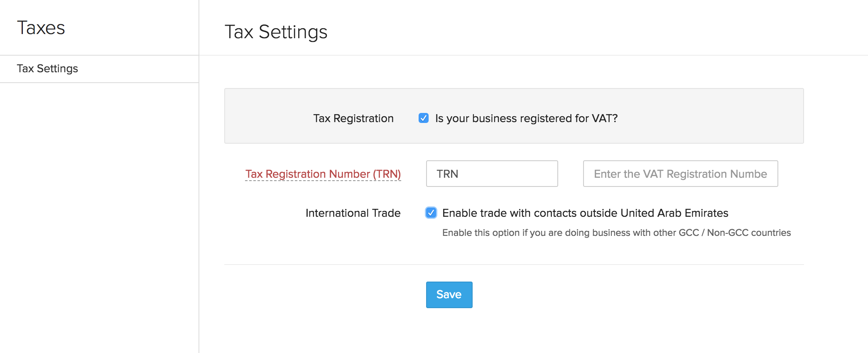Check the box asking if business is VAT registered
Image resolution: width=868 pixels, height=353 pixels.
[x=423, y=118]
